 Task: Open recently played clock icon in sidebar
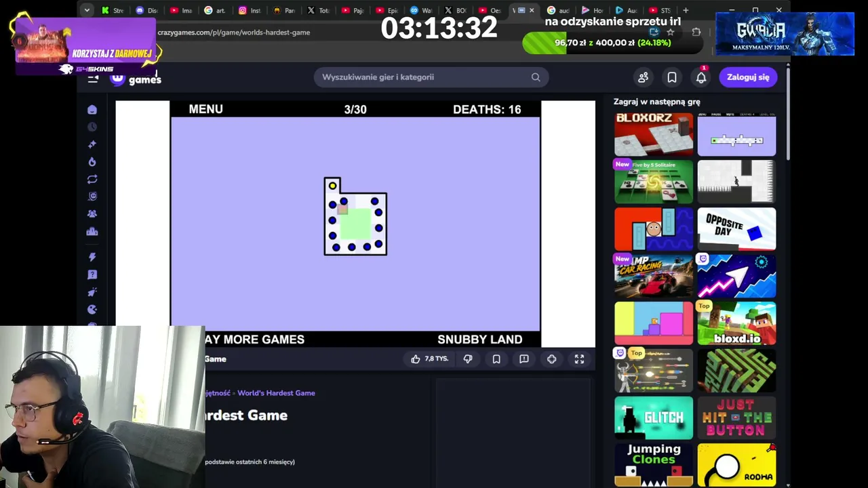point(92,127)
